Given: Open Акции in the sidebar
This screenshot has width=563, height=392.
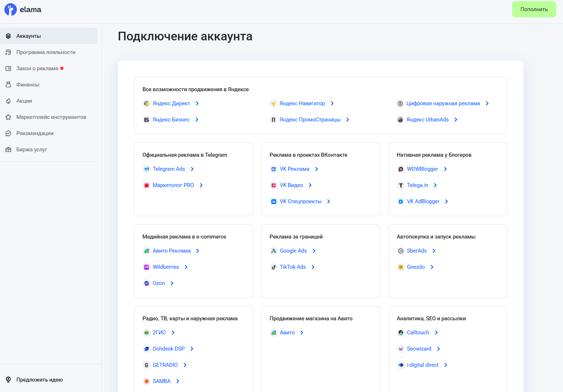Looking at the screenshot, I should [24, 101].
